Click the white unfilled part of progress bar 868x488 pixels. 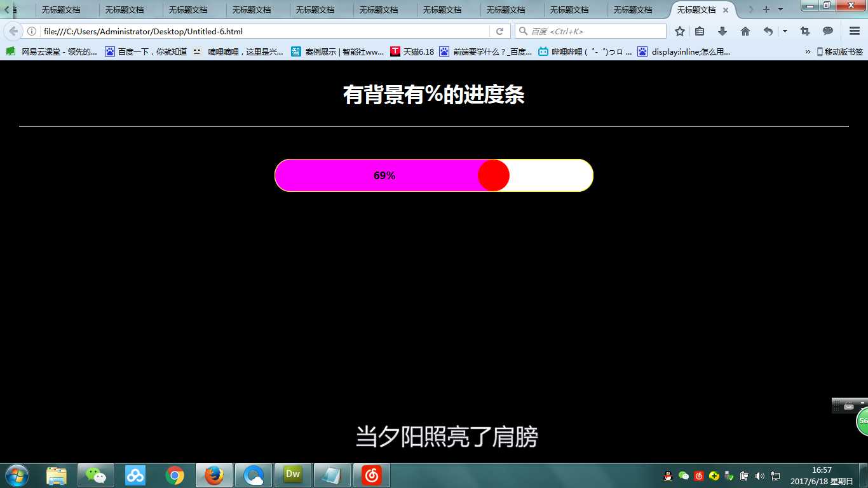click(551, 175)
